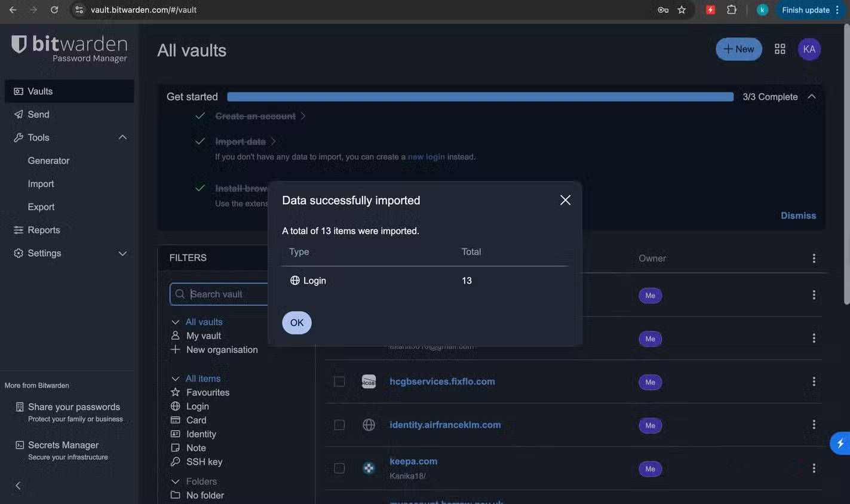Click the search magnifier icon
Image resolution: width=850 pixels, height=504 pixels.
tap(180, 294)
